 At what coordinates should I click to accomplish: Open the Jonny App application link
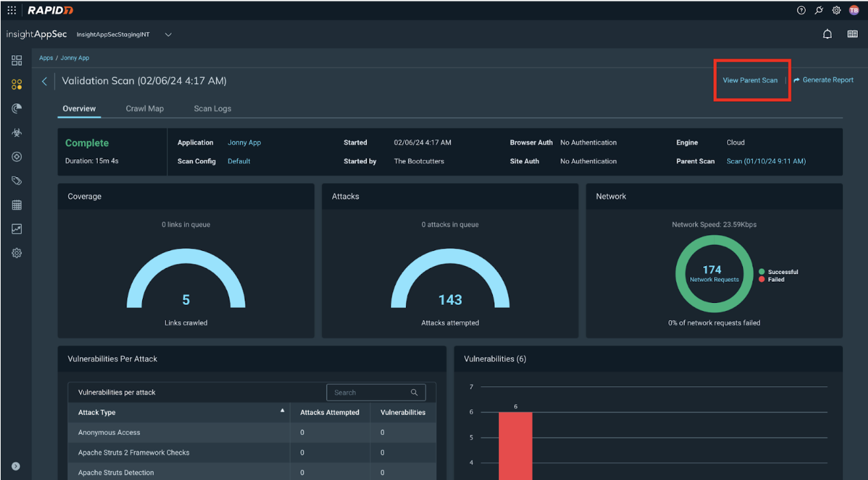pyautogui.click(x=244, y=143)
